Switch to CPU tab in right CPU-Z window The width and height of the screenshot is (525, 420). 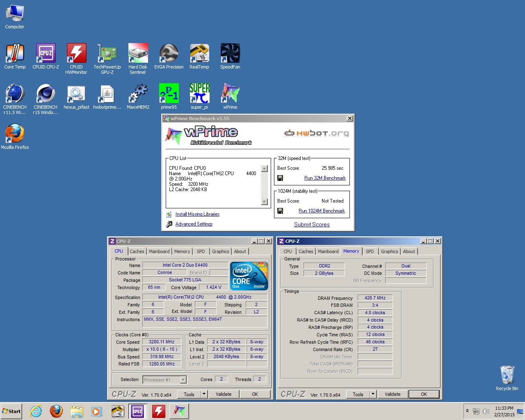(x=288, y=251)
